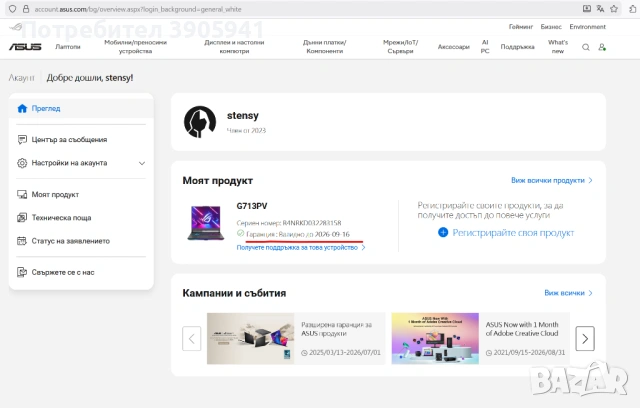Click the ASUS logo in header
640x408 pixels.
click(x=25, y=46)
